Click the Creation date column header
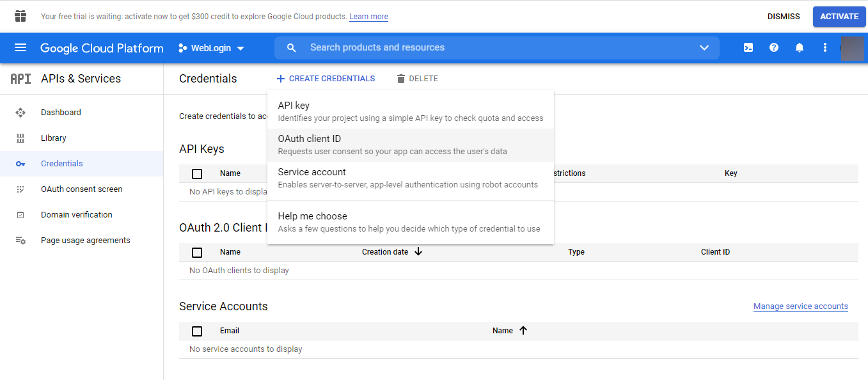The width and height of the screenshot is (868, 380). tap(385, 252)
